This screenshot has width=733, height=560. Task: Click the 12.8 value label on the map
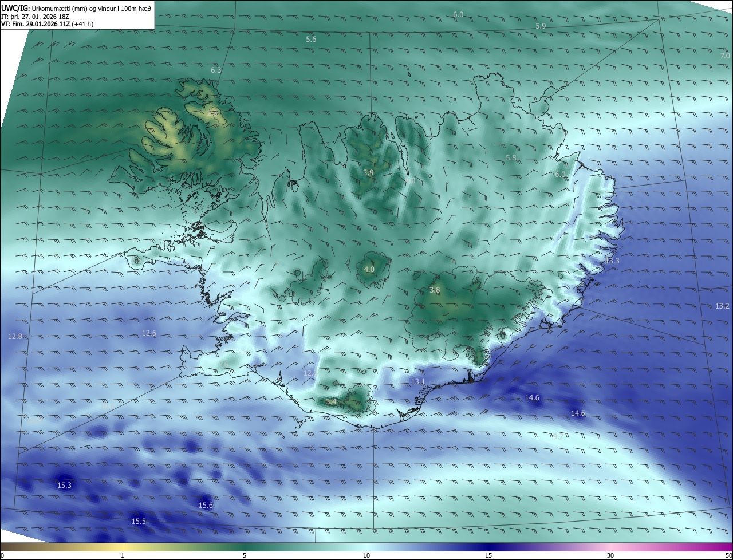coord(15,336)
